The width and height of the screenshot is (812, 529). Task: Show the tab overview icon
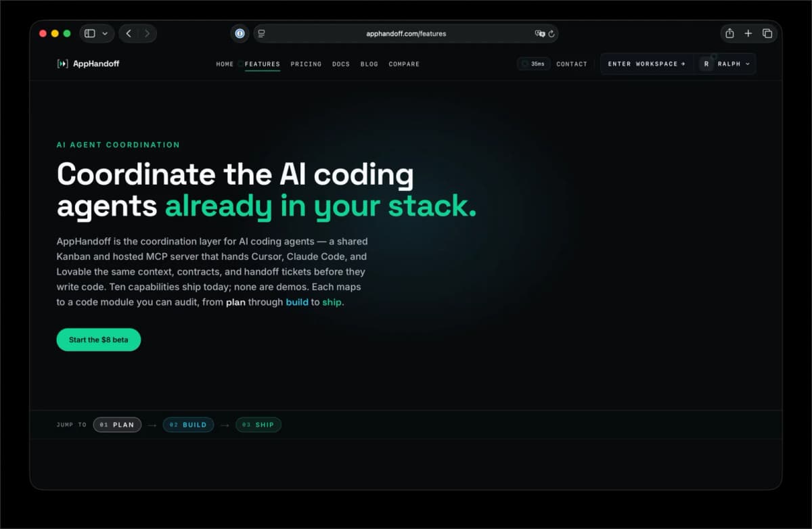767,33
